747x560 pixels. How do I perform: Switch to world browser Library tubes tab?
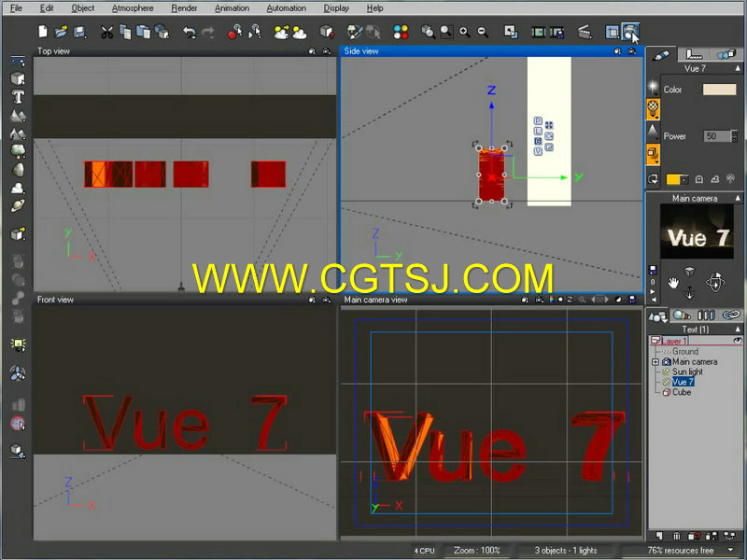click(706, 315)
